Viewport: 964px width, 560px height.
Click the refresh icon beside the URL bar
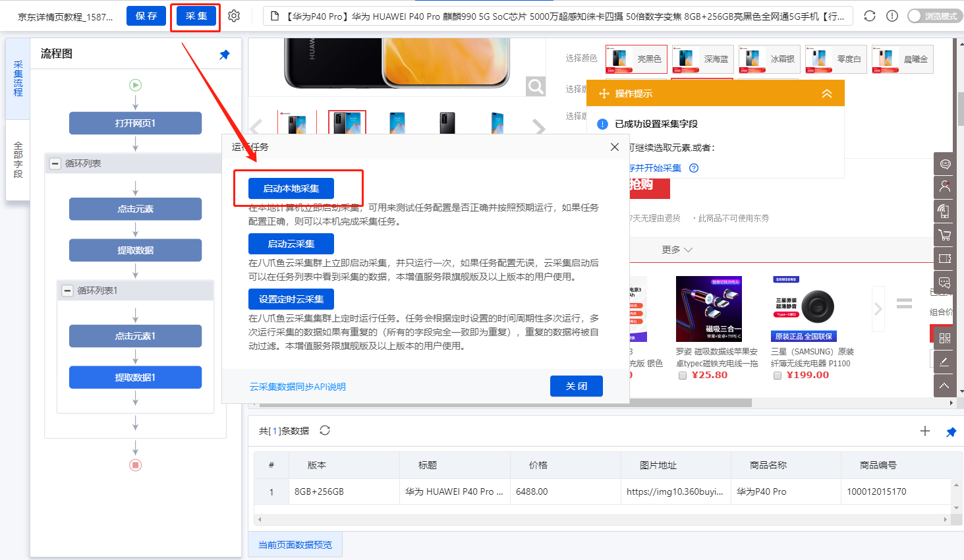(870, 16)
